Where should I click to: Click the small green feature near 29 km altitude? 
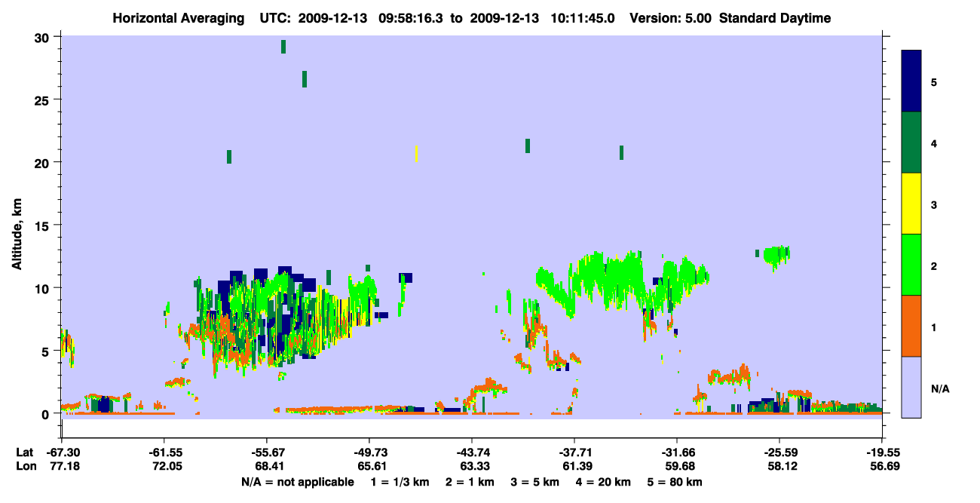[x=283, y=47]
